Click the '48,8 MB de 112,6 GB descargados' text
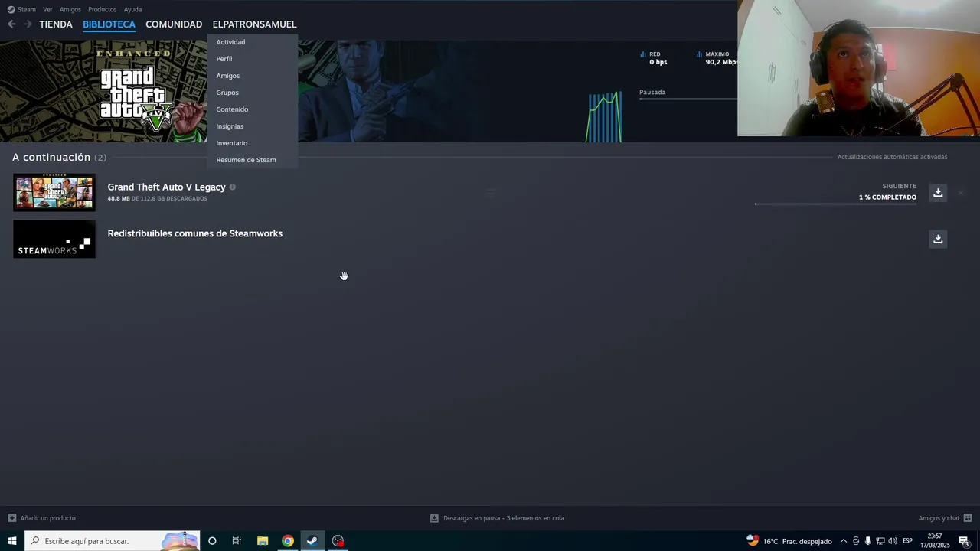The width and height of the screenshot is (980, 551). tap(157, 198)
